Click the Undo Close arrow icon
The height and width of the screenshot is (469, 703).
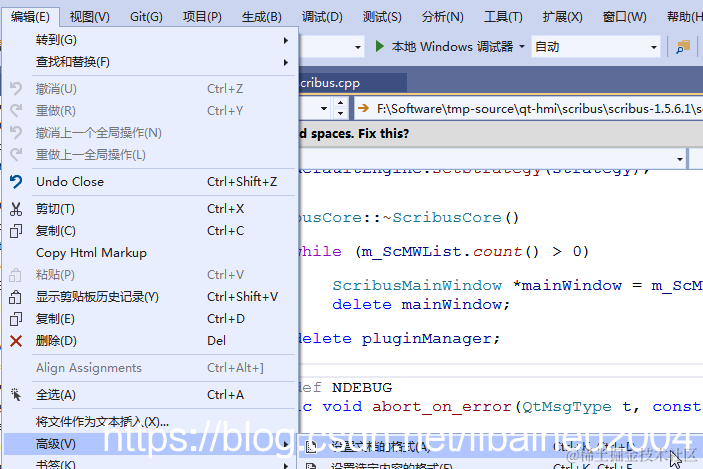[16, 182]
